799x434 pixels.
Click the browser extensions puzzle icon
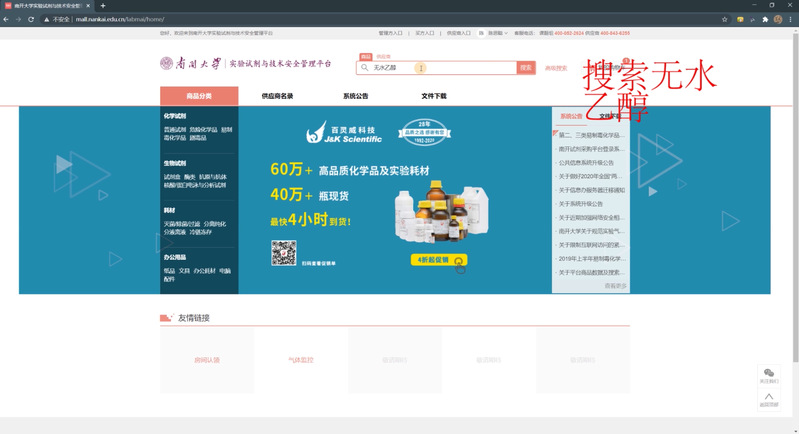[765, 19]
